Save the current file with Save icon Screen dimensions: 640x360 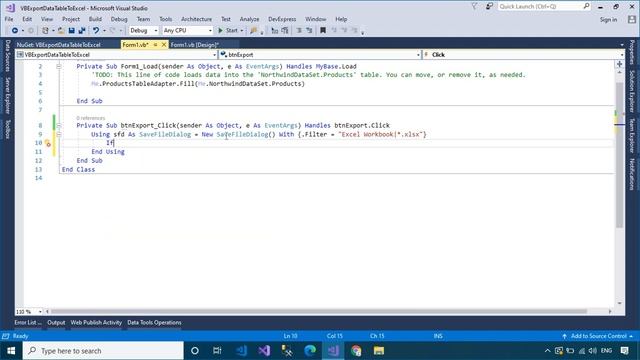pyautogui.click(x=71, y=31)
